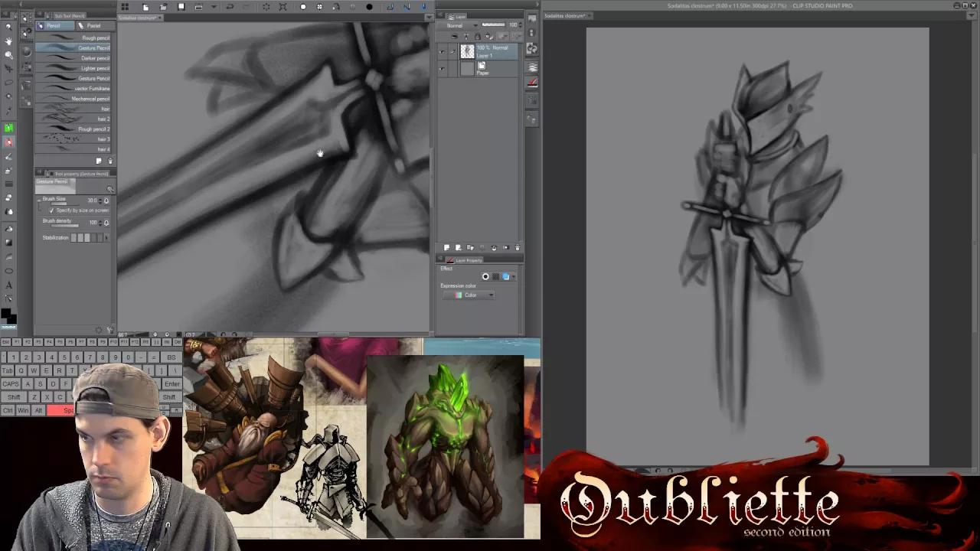Image resolution: width=980 pixels, height=551 pixels.
Task: Choose the Rough pencil sub tool
Action: tap(74, 38)
